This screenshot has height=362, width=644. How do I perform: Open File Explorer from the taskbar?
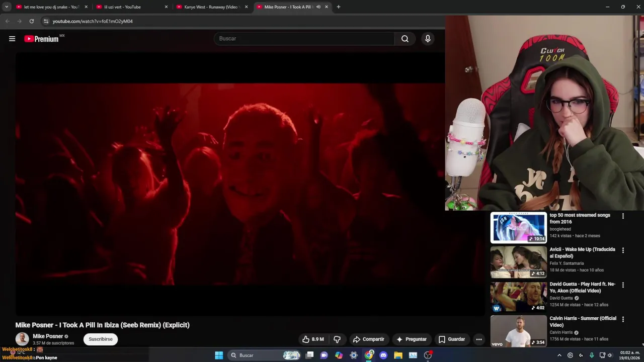[398, 355]
